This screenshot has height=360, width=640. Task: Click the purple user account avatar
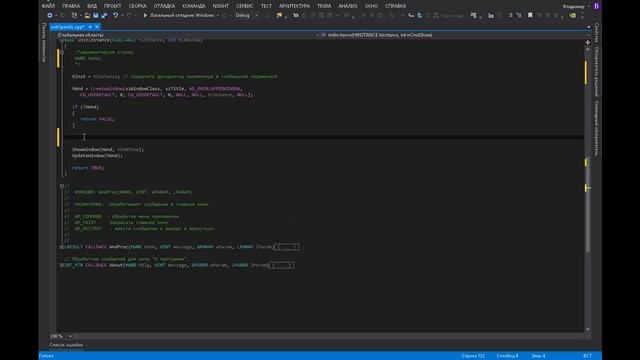[596, 6]
